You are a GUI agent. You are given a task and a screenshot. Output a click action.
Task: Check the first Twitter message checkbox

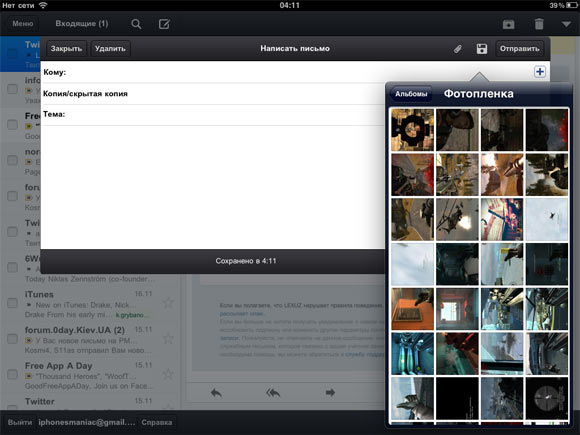click(13, 53)
